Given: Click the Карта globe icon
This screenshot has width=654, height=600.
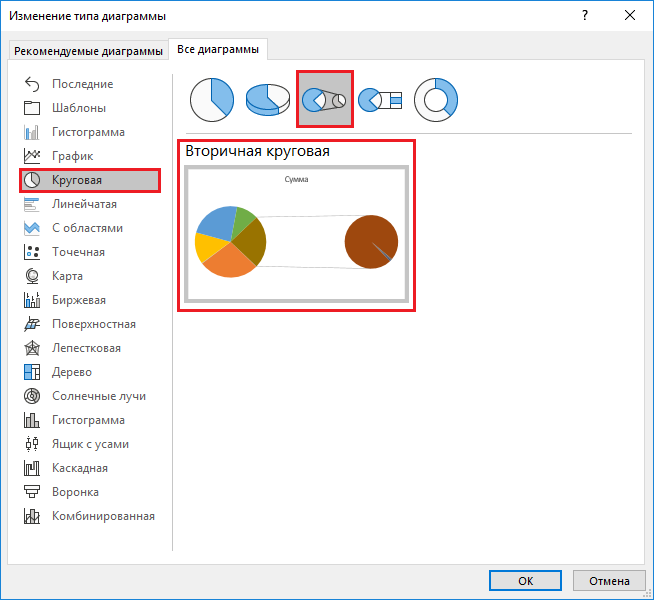Looking at the screenshot, I should tap(32, 276).
